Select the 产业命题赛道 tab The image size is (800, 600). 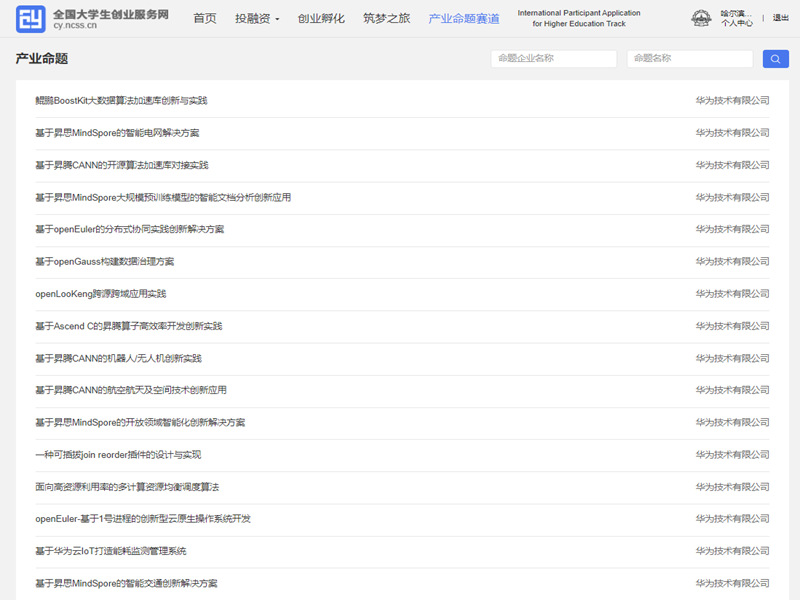[x=463, y=19]
